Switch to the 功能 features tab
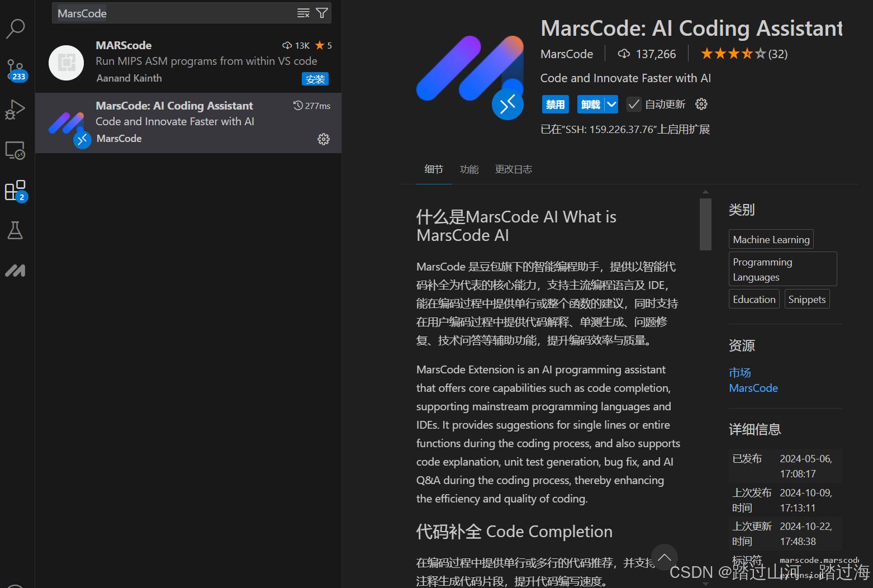 coord(469,169)
